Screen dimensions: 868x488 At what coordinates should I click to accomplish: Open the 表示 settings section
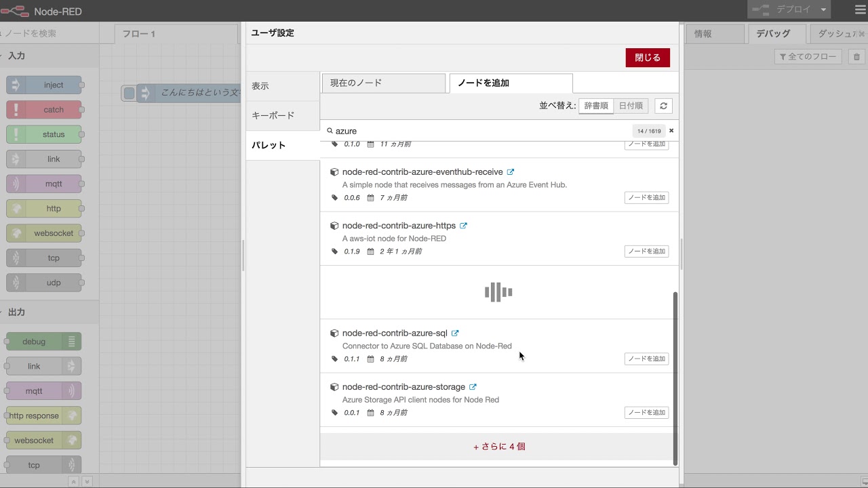point(282,86)
